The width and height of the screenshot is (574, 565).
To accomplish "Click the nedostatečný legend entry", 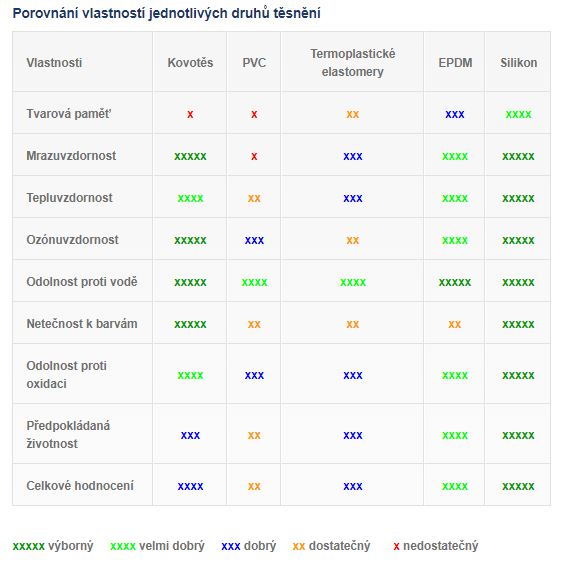I will [436, 546].
